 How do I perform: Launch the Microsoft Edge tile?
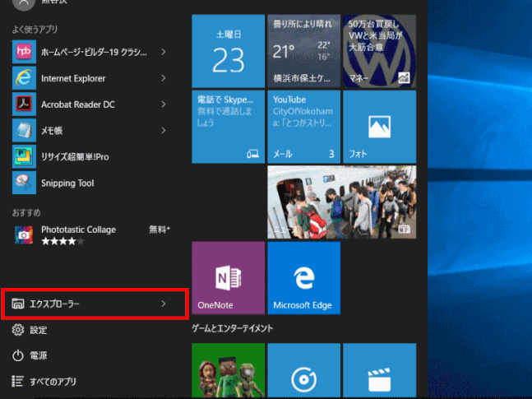pyautogui.click(x=303, y=278)
